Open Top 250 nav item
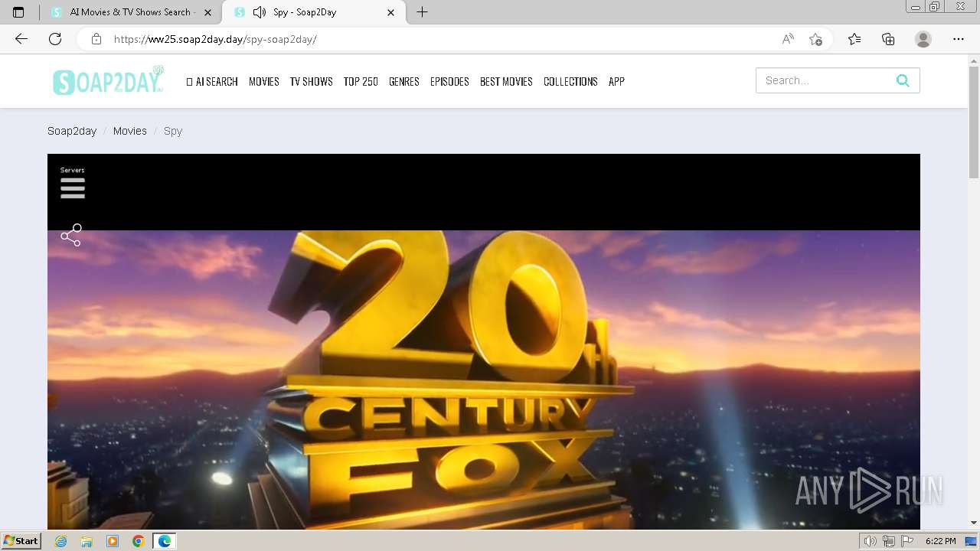This screenshot has width=980, height=551. pyautogui.click(x=361, y=81)
